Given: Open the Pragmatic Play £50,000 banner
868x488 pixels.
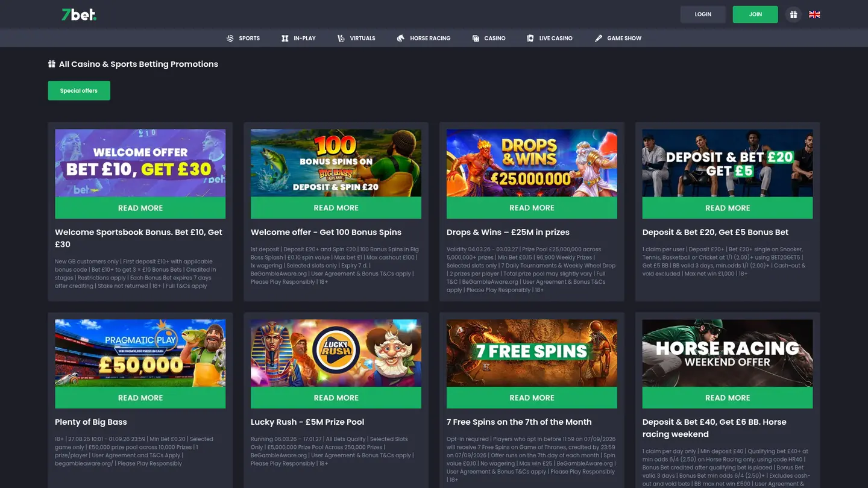Looking at the screenshot, I should coord(140,353).
